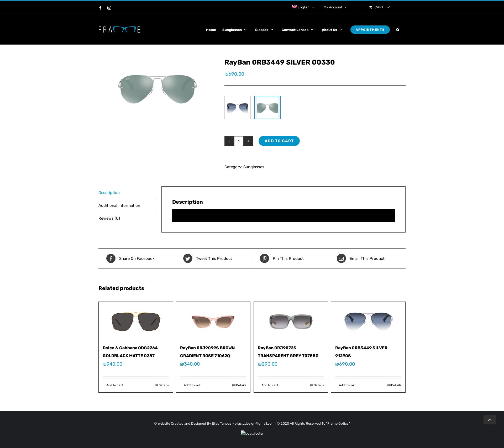Click the RayBan 0RB3449 SILVER 00330 heading
This screenshot has height=448, width=504.
[280, 62]
